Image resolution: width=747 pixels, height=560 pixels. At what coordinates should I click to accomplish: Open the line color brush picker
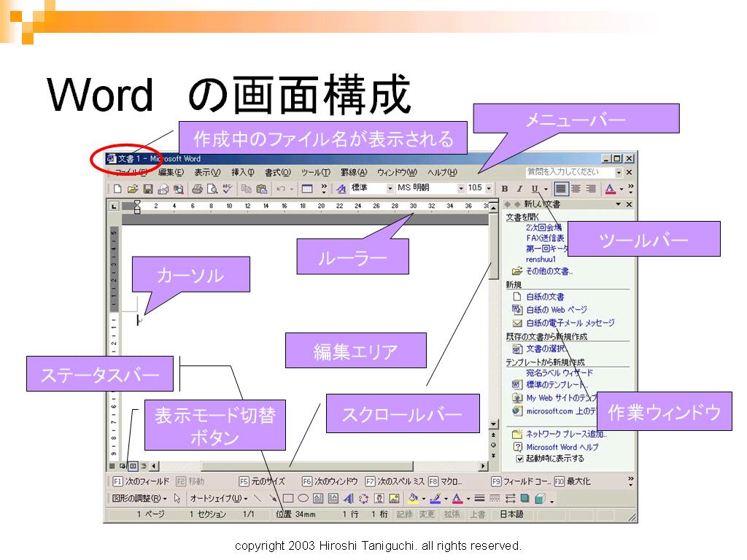[435, 498]
